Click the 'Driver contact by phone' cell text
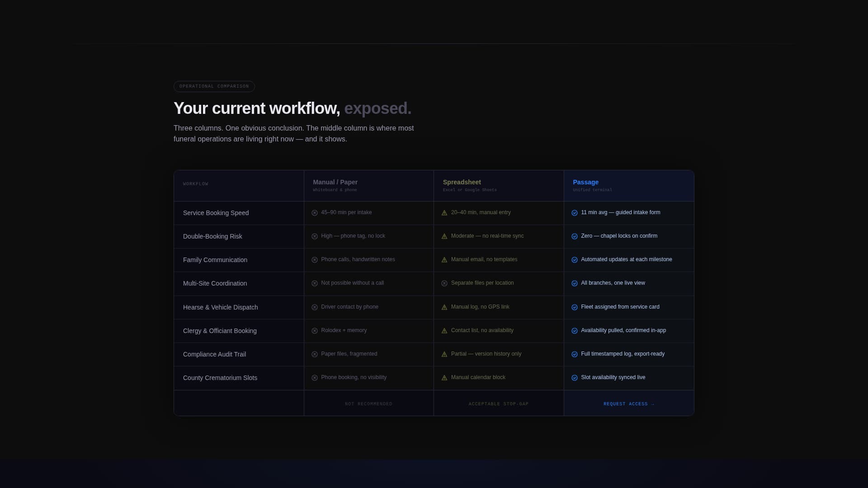868x488 pixels. coord(349,307)
